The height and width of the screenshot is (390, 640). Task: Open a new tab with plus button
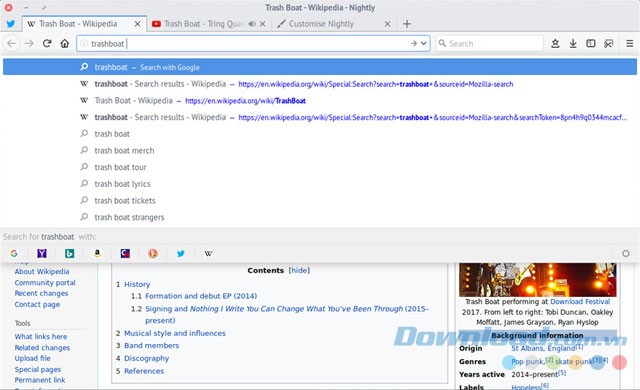[407, 24]
